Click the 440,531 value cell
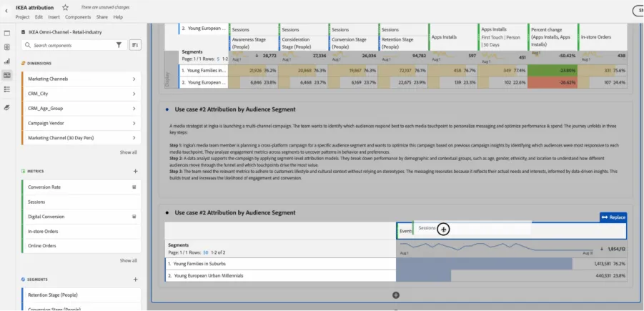Viewport: 644px width, 311px height. (511, 276)
